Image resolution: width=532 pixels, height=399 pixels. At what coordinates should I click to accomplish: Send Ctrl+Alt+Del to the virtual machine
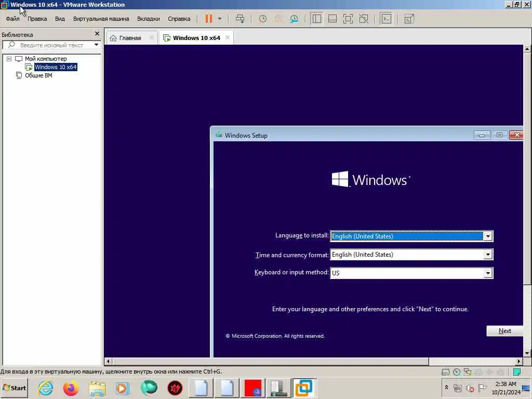(240, 19)
